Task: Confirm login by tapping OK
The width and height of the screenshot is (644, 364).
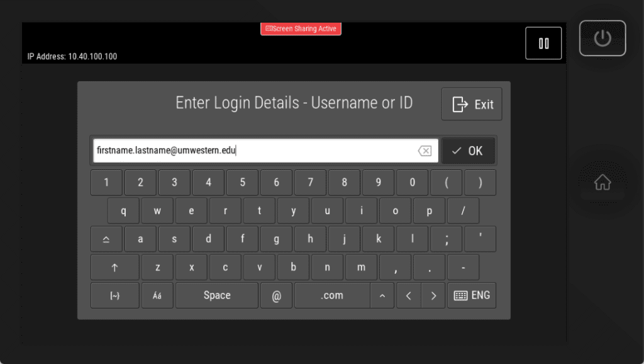Action: (x=468, y=151)
